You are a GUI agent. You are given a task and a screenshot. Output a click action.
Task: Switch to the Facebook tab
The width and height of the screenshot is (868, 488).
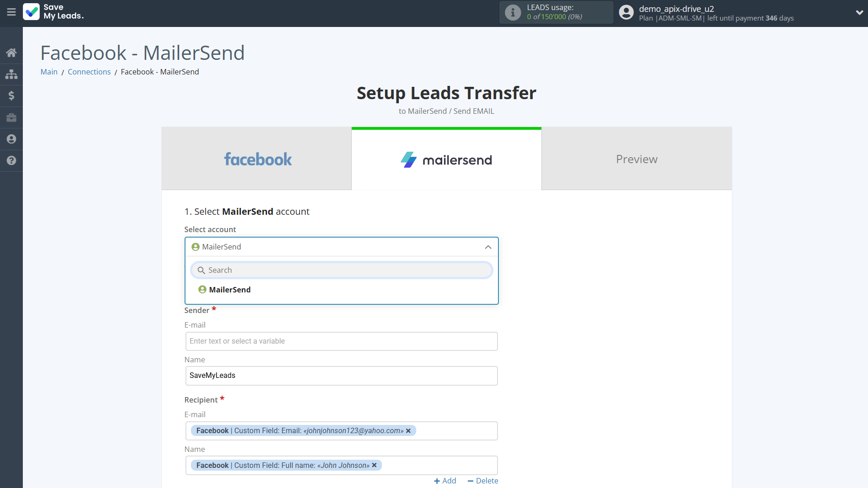pos(257,159)
